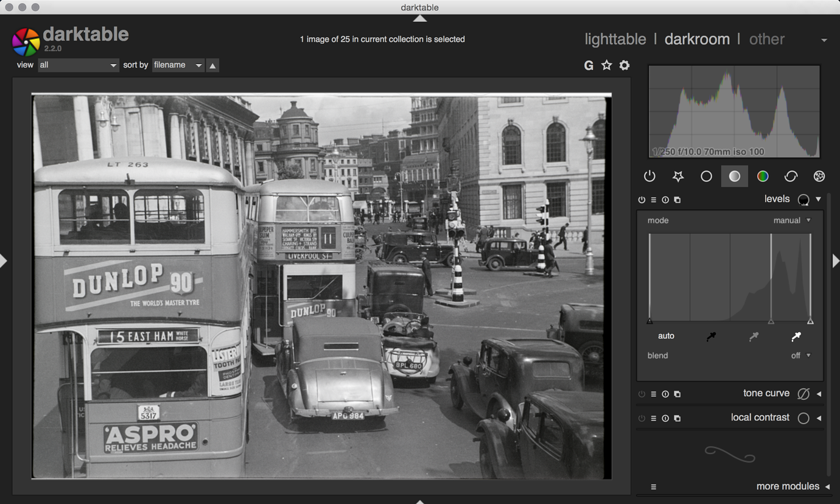Open basic module group circle icon
The width and height of the screenshot is (840, 504).
point(706,177)
